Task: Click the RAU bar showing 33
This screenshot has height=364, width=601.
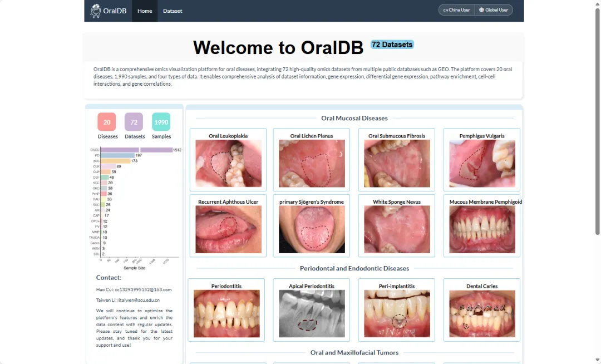Action: tap(104, 199)
